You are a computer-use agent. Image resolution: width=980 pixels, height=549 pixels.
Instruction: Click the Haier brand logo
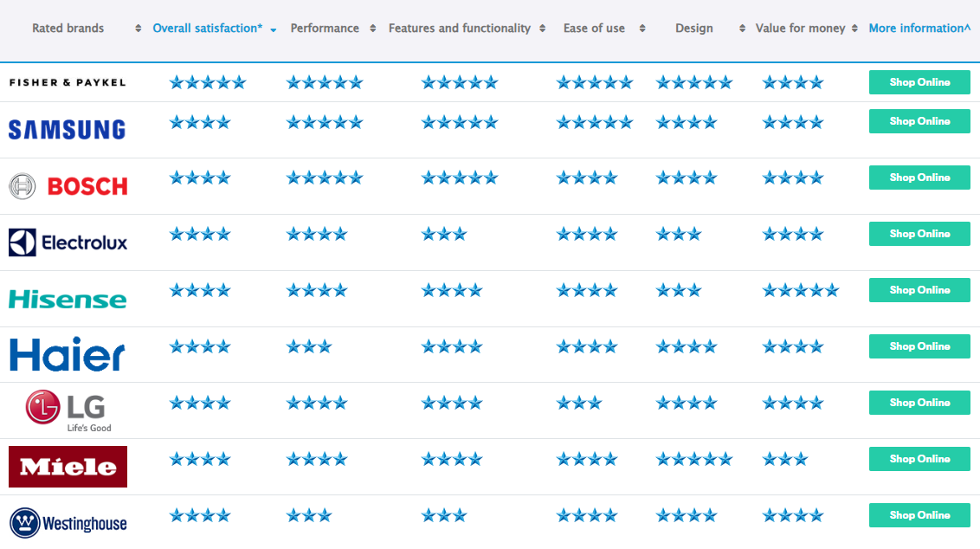tap(68, 354)
